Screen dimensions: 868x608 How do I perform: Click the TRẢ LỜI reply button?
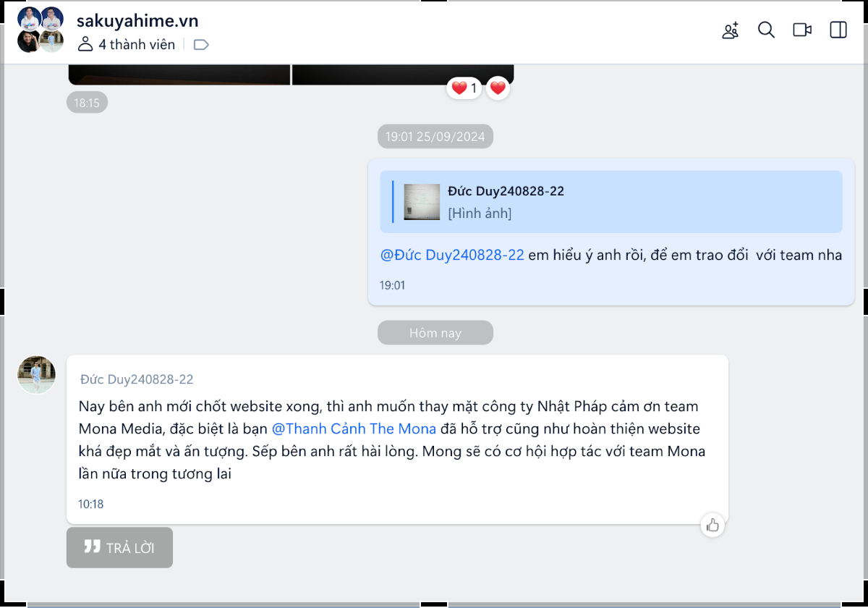119,547
